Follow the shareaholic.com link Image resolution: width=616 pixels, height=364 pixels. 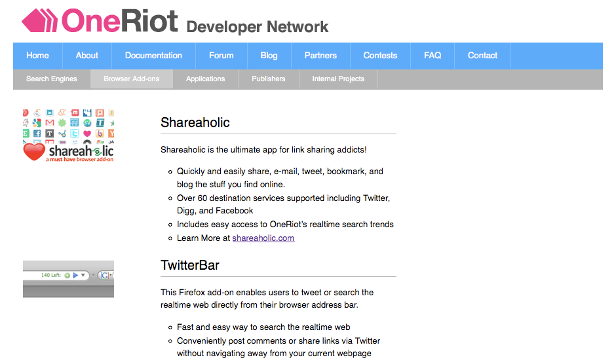pos(263,238)
